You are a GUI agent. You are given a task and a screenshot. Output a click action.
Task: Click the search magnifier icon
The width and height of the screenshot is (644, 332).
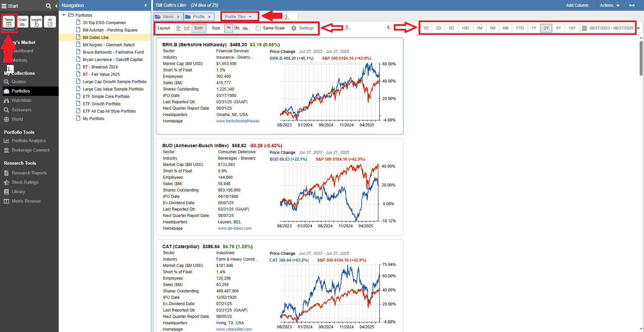pos(48,6)
